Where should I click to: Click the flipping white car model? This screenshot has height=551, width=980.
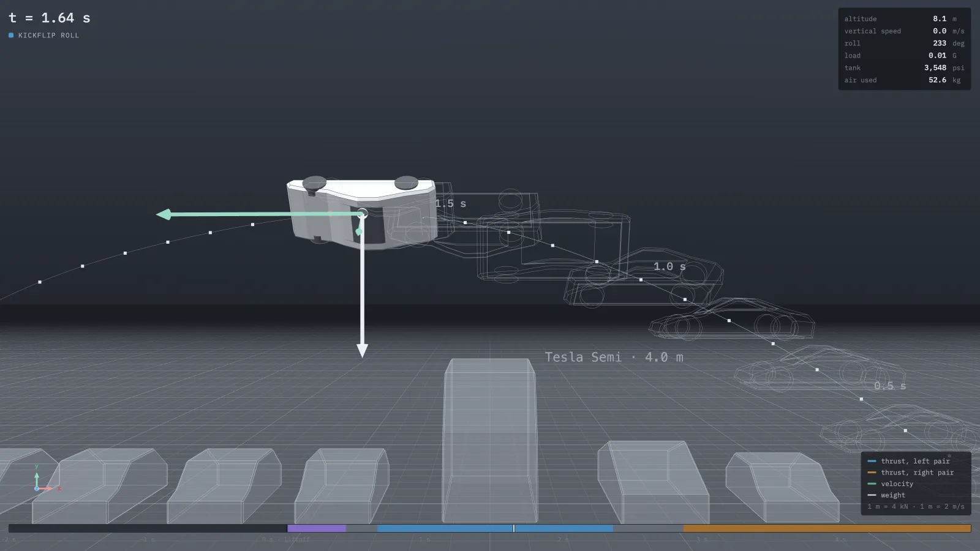tap(362, 212)
